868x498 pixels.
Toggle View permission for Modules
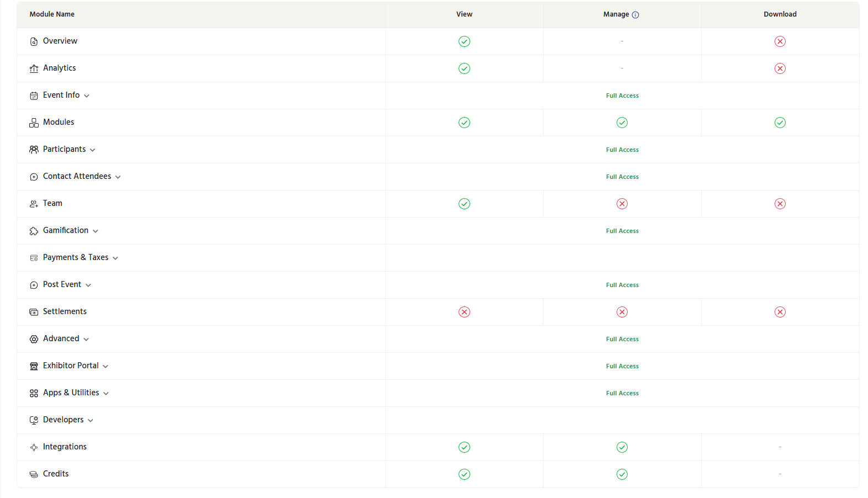[x=464, y=123]
